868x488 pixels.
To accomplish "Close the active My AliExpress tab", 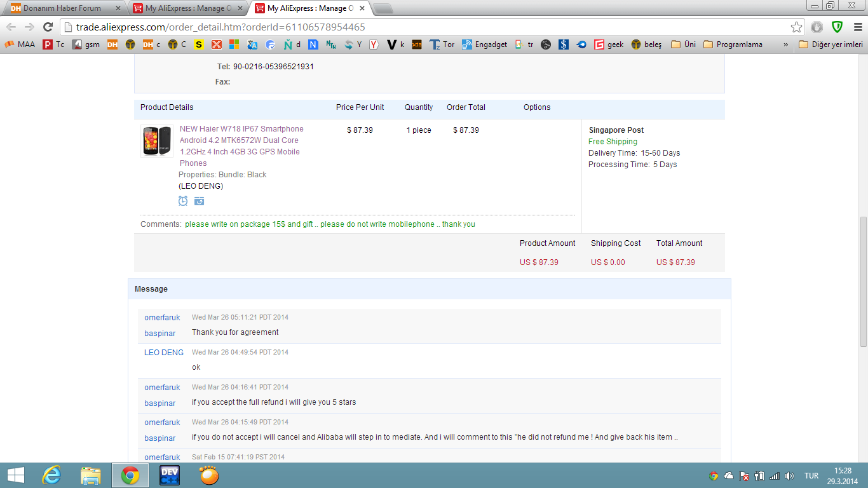I will coord(361,8).
